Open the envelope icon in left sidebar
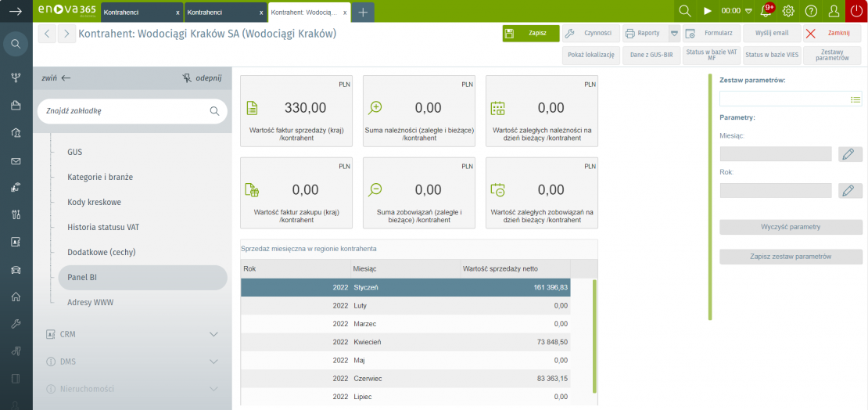 16,161
